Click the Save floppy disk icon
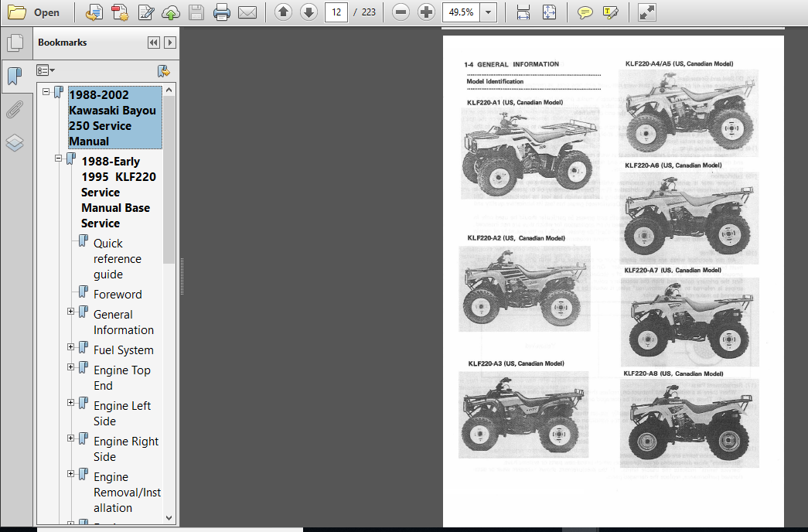Screen dimensions: 808x532 pyautogui.click(x=196, y=12)
